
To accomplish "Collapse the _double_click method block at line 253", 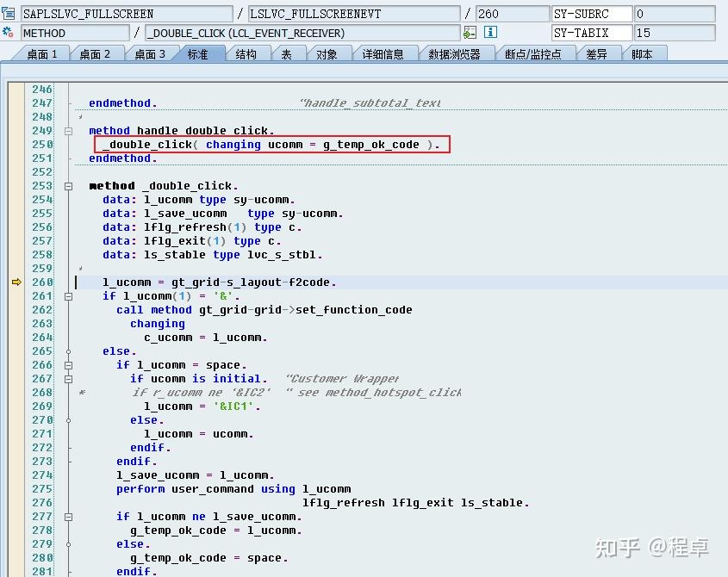I will (x=69, y=185).
